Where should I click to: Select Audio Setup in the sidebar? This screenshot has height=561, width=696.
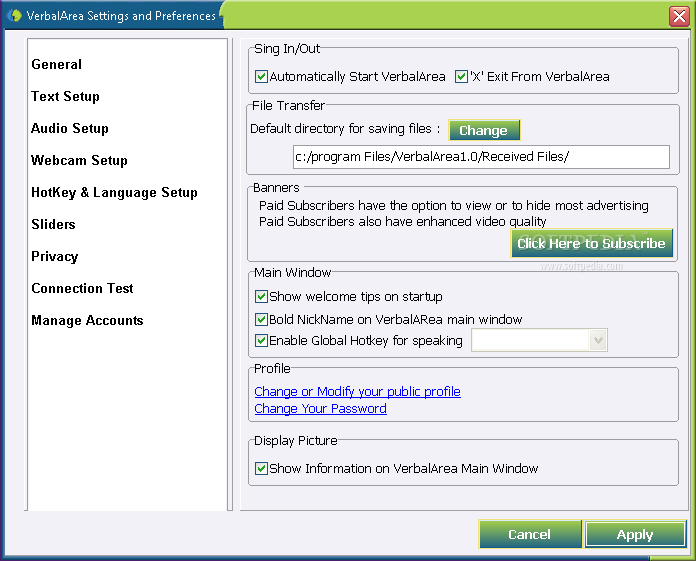(x=70, y=128)
